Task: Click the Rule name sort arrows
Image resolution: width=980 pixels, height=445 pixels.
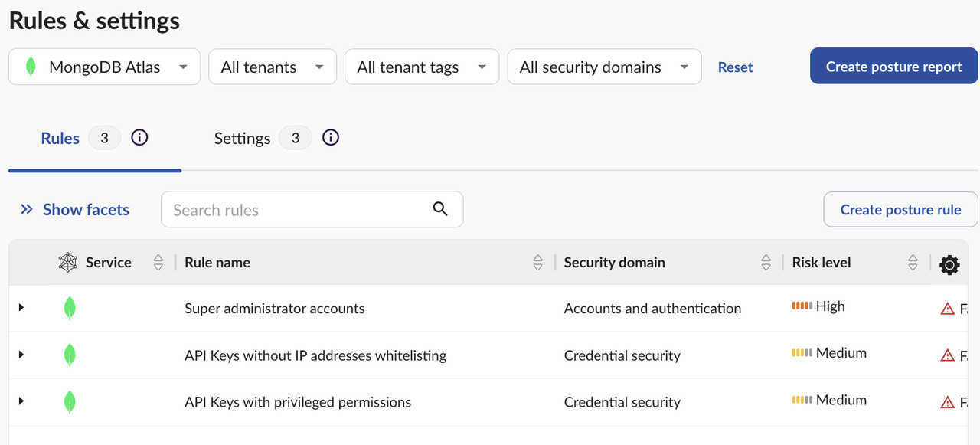Action: (537, 263)
